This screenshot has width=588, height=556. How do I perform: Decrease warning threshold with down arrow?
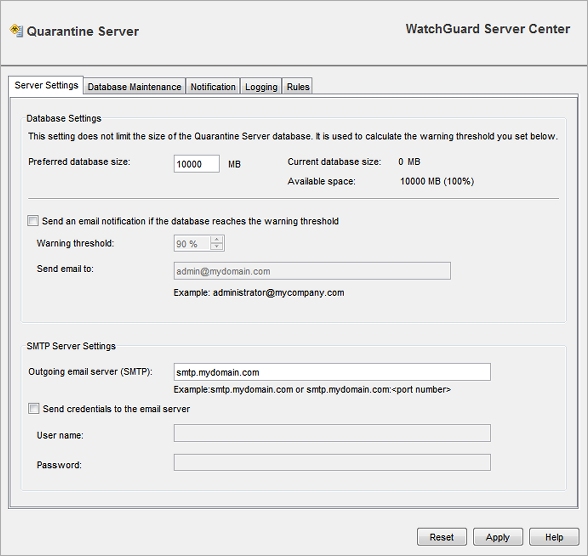pyautogui.click(x=216, y=246)
